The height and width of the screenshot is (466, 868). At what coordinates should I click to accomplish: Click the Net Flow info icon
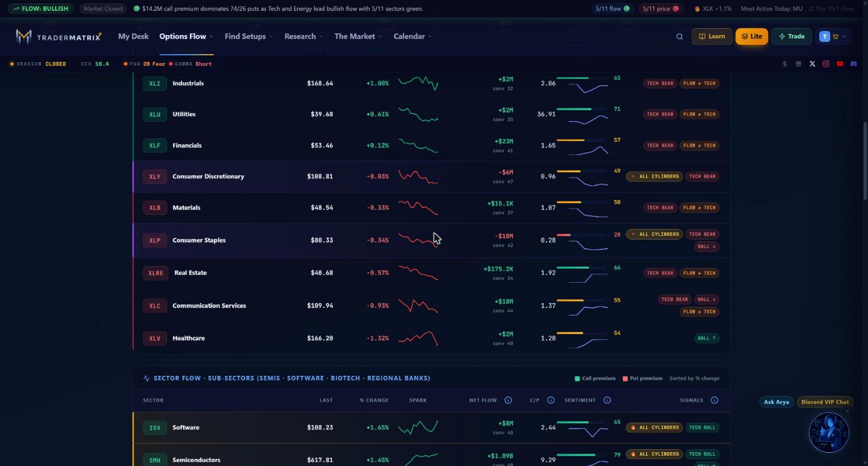pyautogui.click(x=508, y=400)
